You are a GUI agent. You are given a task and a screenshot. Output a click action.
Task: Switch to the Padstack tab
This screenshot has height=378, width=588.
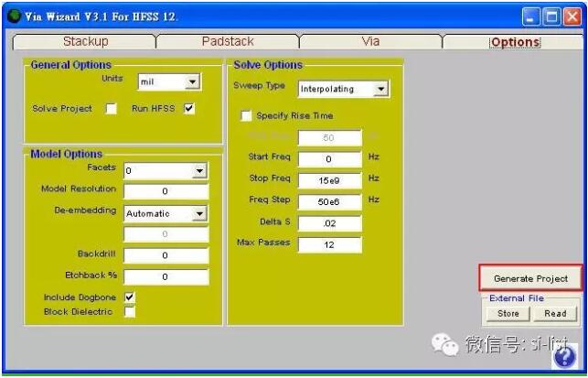pyautogui.click(x=228, y=42)
